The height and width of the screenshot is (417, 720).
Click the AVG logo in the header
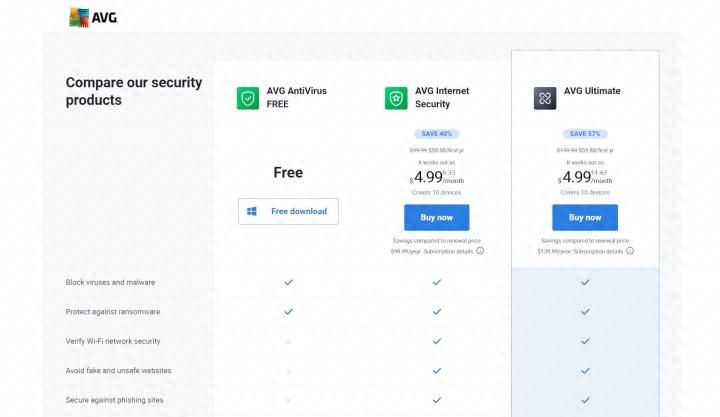pos(93,18)
